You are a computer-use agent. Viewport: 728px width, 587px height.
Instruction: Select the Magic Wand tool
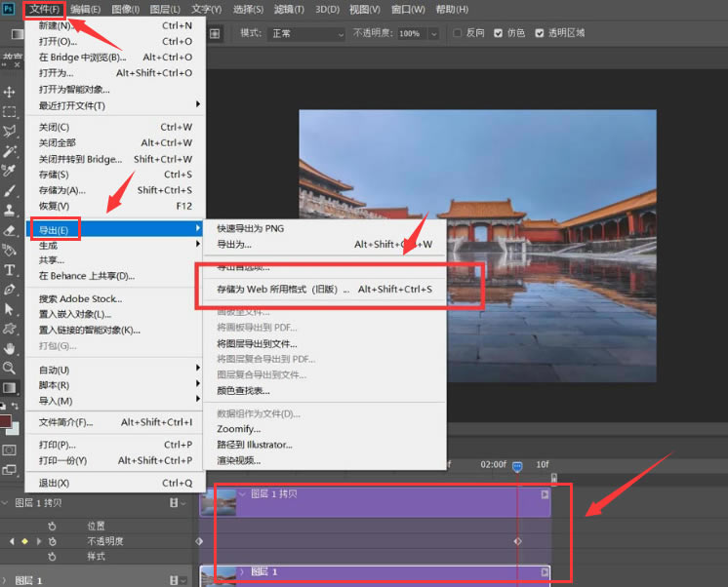(10, 151)
